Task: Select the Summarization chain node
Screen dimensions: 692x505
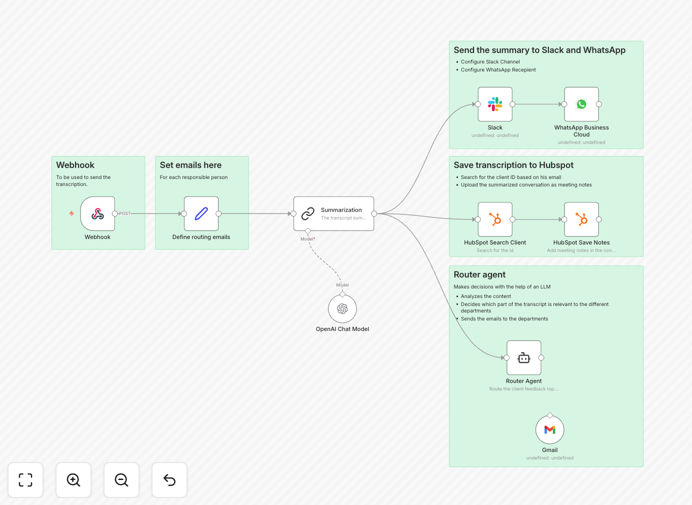Action: click(x=334, y=214)
